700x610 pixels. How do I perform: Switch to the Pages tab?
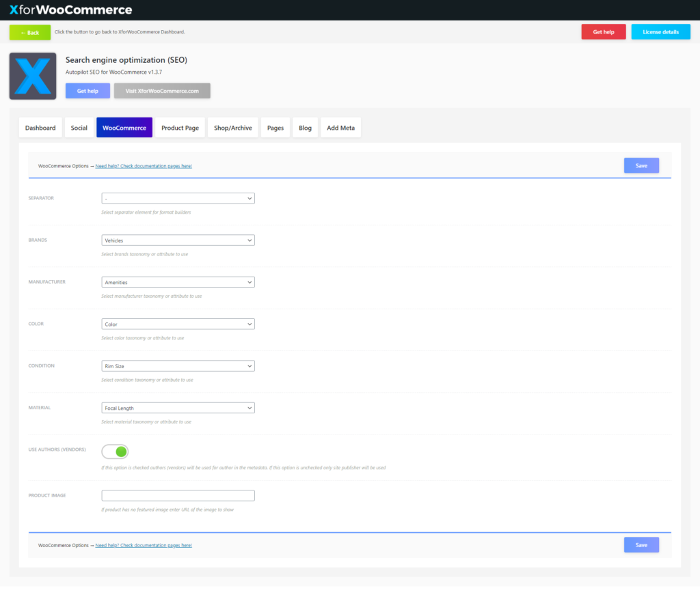point(275,128)
